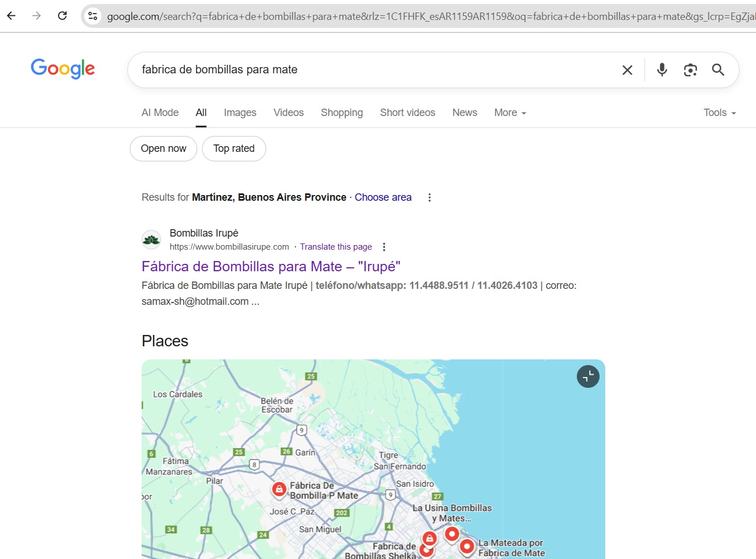Enable the Open now filter
The image size is (756, 559).
(163, 148)
